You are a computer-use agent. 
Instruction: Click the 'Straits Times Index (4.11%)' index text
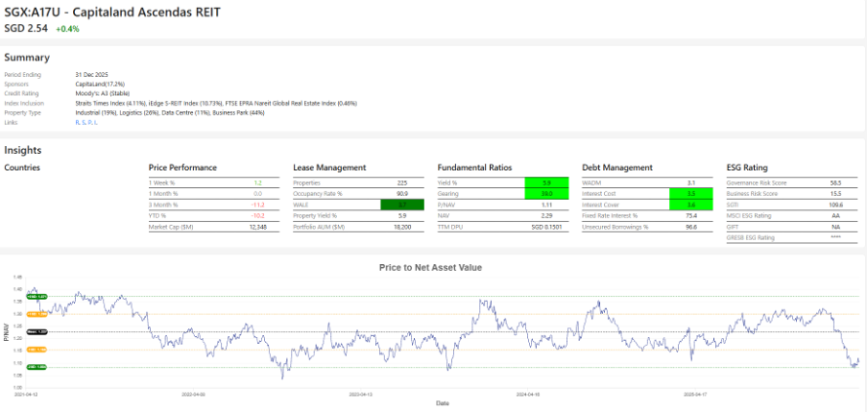(x=111, y=104)
